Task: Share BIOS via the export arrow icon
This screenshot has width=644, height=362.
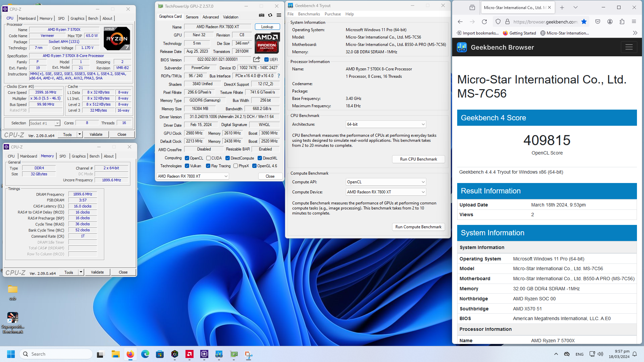Action: pyautogui.click(x=257, y=59)
